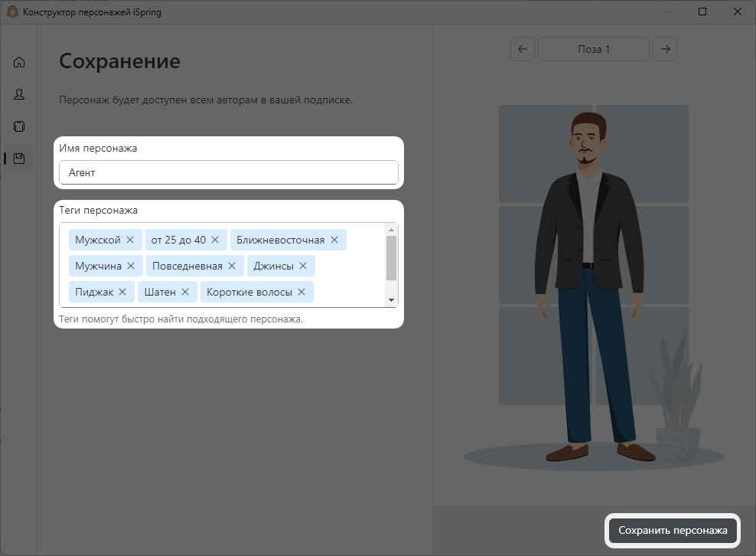The height and width of the screenshot is (556, 756).
Task: Open the character appearance section (person icon)
Action: point(18,94)
